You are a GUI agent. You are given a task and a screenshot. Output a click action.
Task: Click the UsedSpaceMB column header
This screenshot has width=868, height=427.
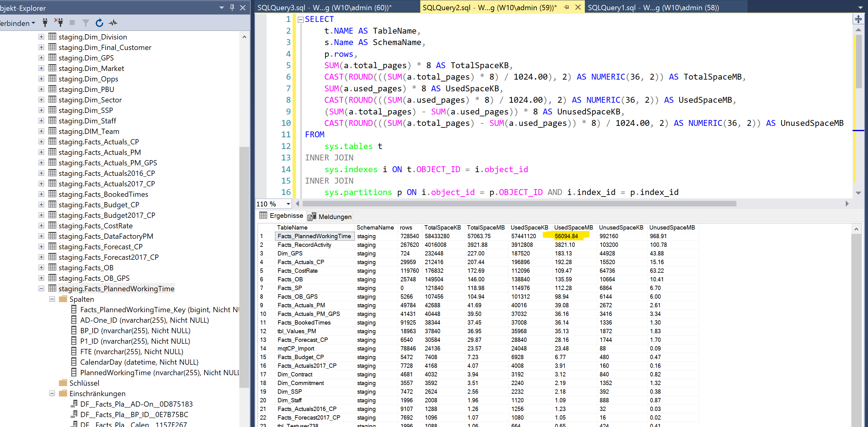click(573, 227)
